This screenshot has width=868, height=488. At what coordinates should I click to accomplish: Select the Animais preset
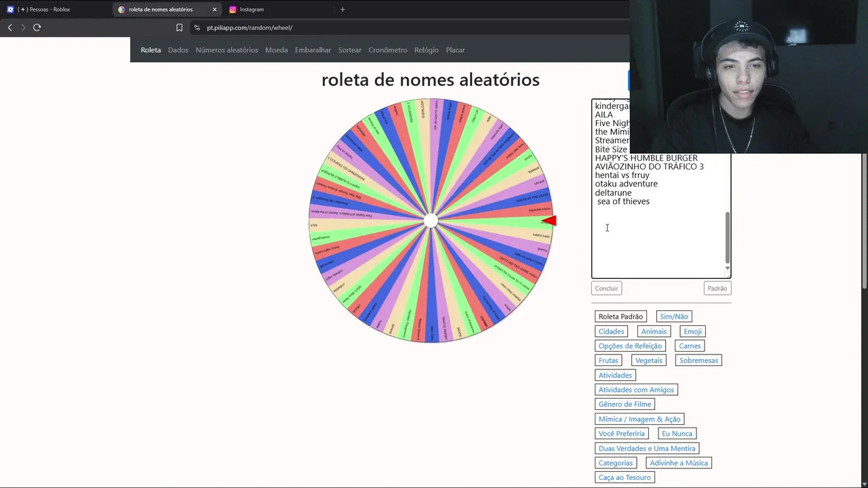pyautogui.click(x=654, y=331)
